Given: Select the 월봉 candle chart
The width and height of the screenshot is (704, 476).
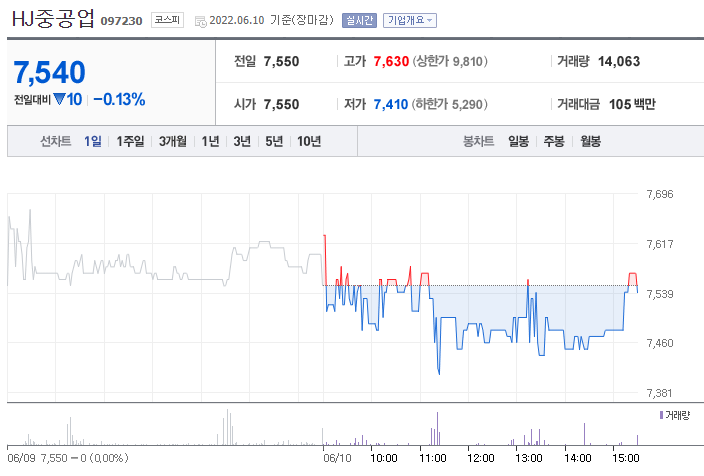Looking at the screenshot, I should click(590, 141).
